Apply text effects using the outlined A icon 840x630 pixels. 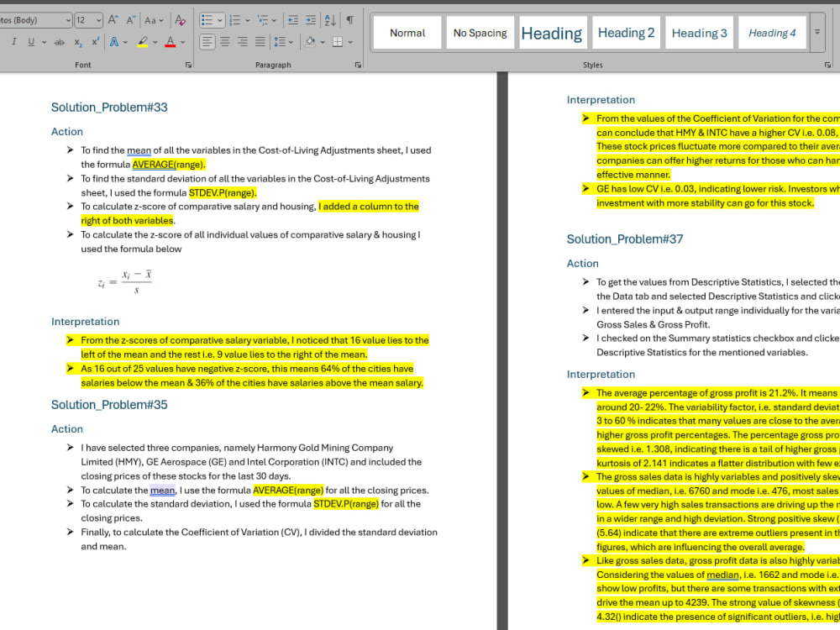click(114, 42)
